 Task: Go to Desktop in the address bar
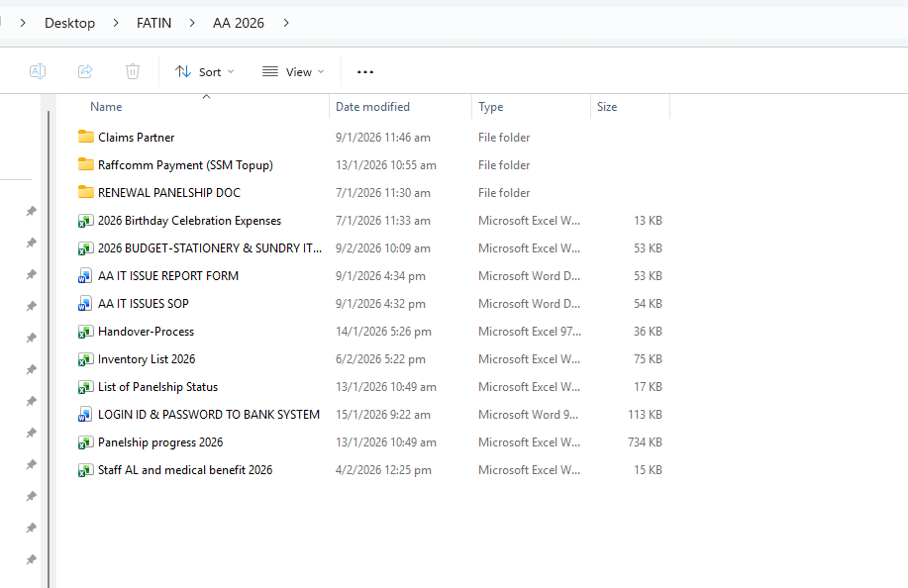(69, 23)
